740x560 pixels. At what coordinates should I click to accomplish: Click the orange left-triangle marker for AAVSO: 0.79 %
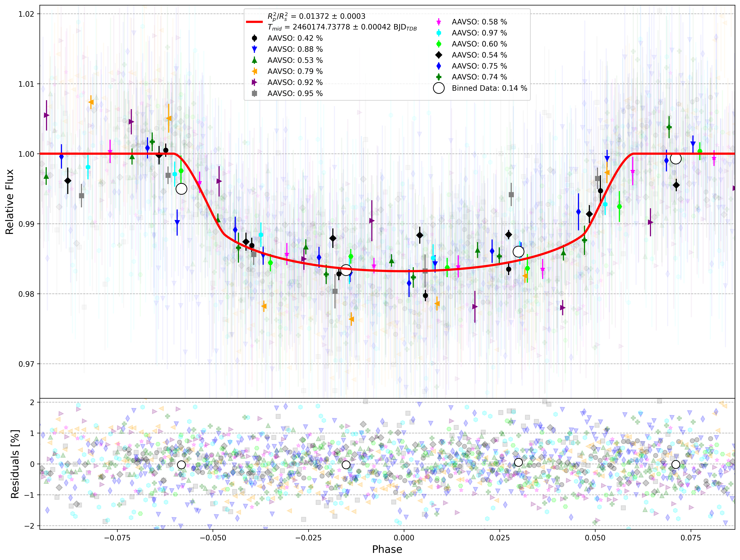point(255,71)
